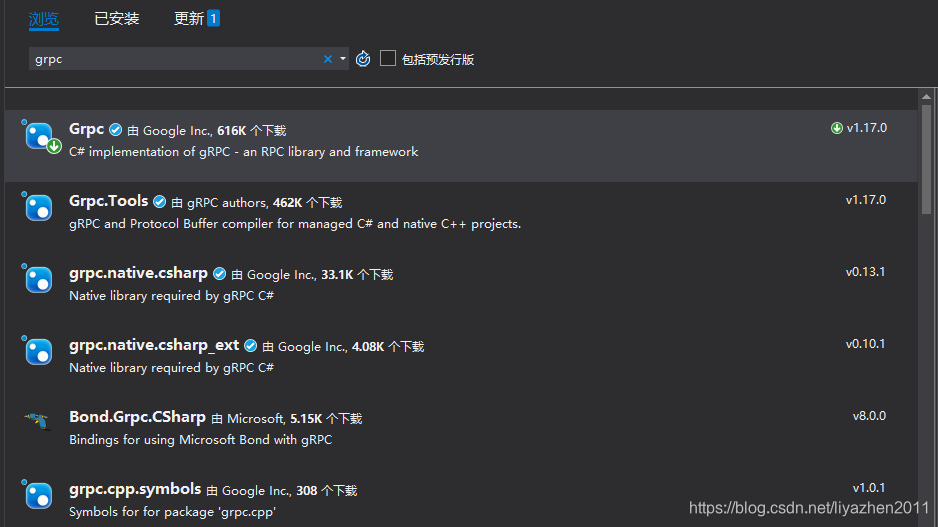Select the Grpc package title
The height and width of the screenshot is (527, 938).
[87, 129]
